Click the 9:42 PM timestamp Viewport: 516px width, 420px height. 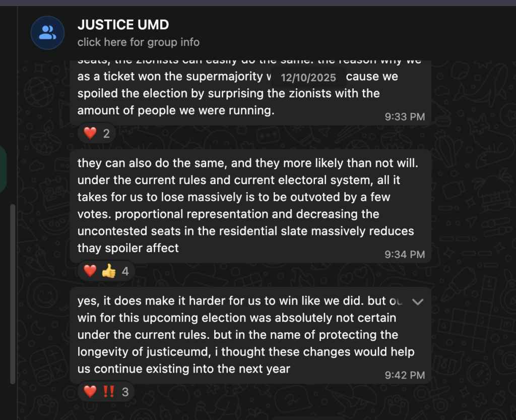(x=405, y=375)
